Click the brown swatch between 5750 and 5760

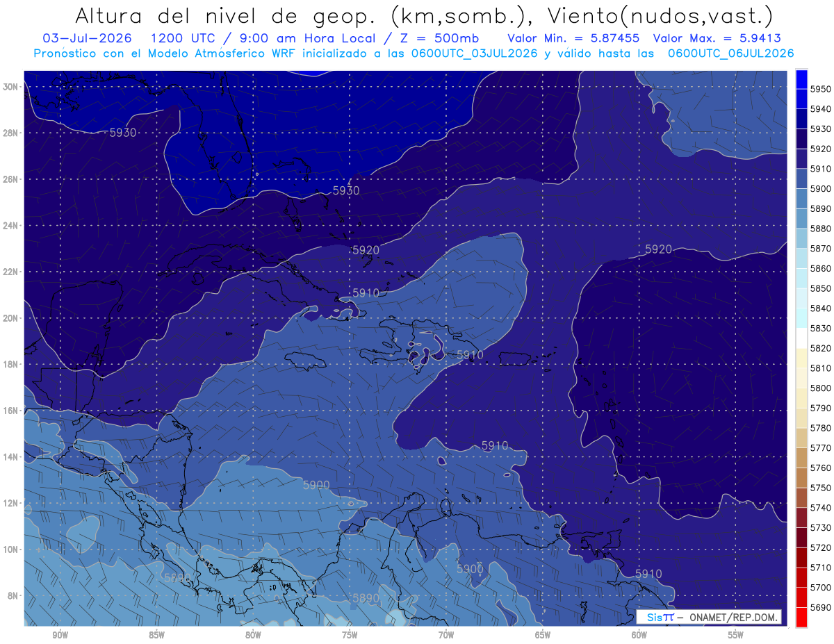(801, 477)
